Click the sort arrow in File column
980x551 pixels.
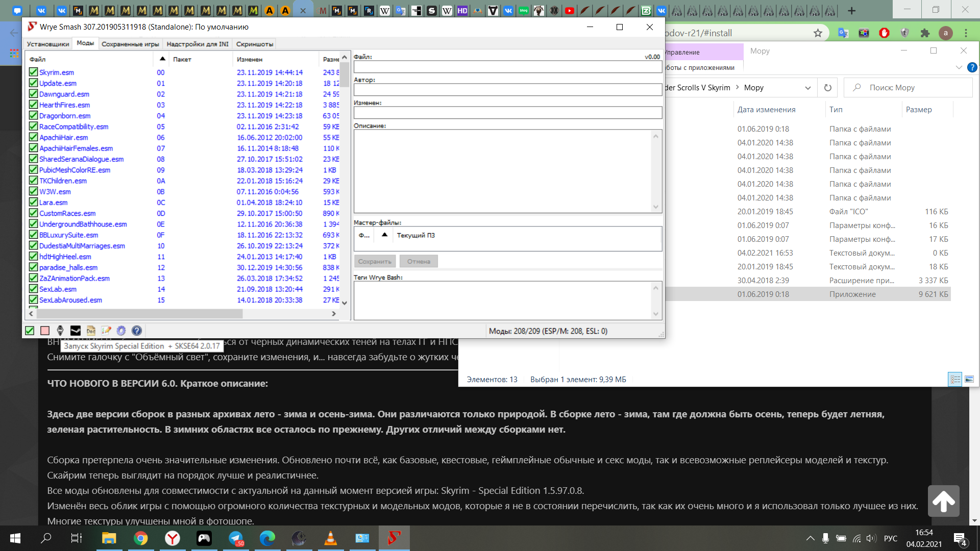point(162,59)
